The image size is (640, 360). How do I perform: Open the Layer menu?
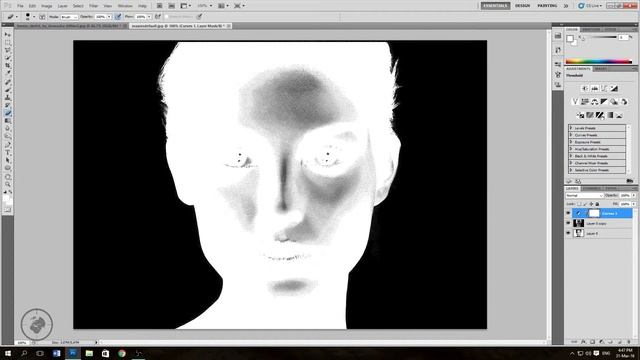pyautogui.click(x=62, y=6)
